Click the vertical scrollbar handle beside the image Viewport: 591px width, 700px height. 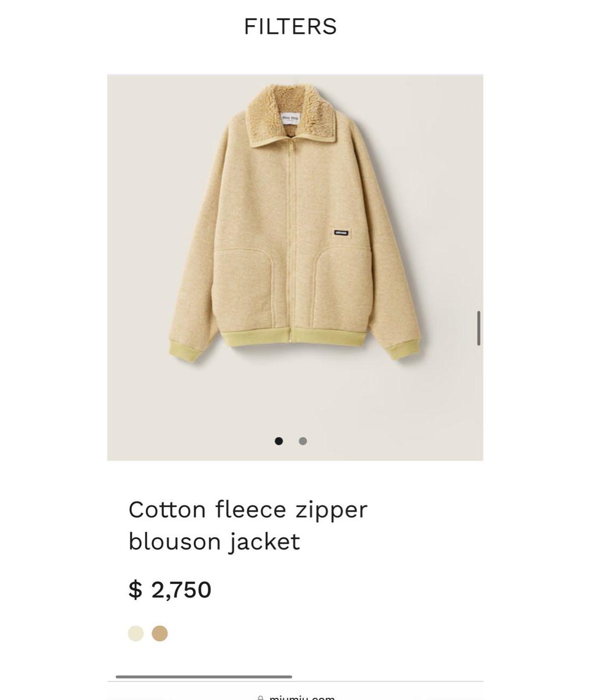(x=479, y=328)
